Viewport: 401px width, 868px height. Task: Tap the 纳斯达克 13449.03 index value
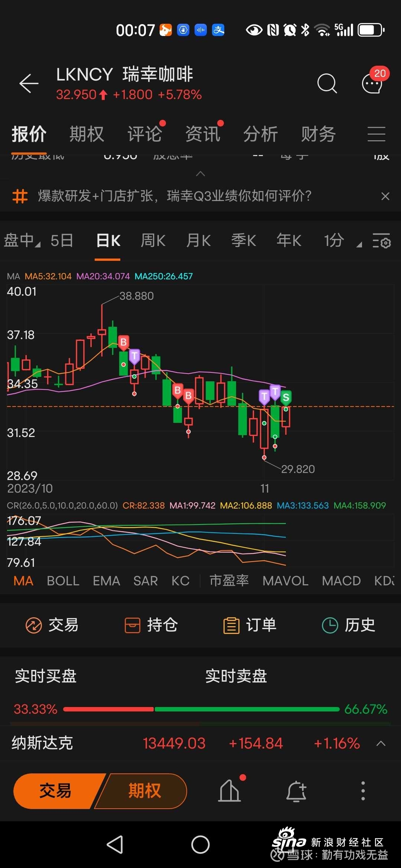coord(174,743)
